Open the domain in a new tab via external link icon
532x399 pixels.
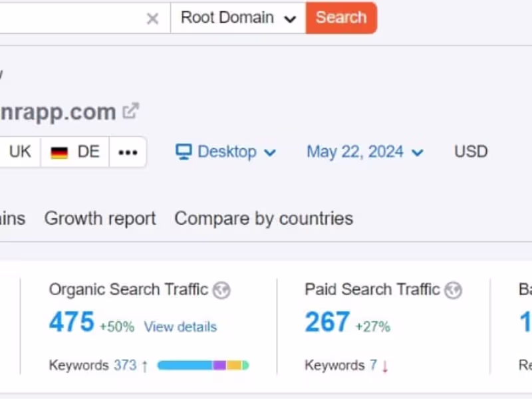(x=131, y=110)
